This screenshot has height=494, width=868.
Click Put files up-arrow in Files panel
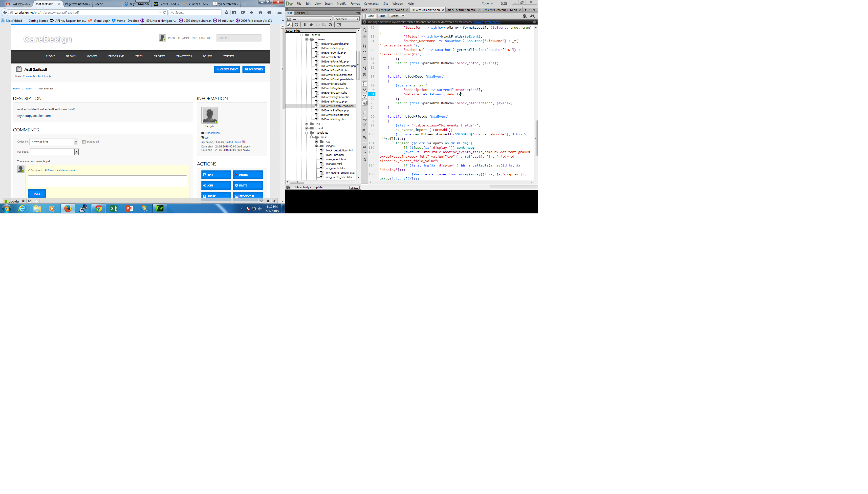311,25
